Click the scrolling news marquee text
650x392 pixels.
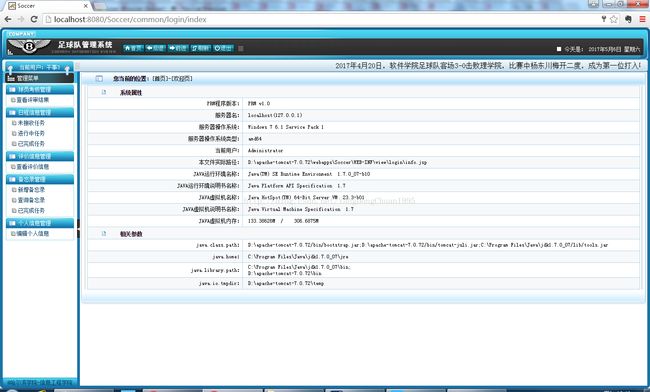(488, 65)
